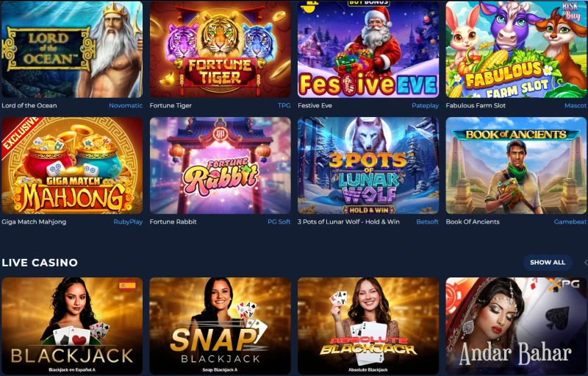588x376 pixels.
Task: Open the Lord of the Ocean game thumbnail
Action: pyautogui.click(x=72, y=49)
